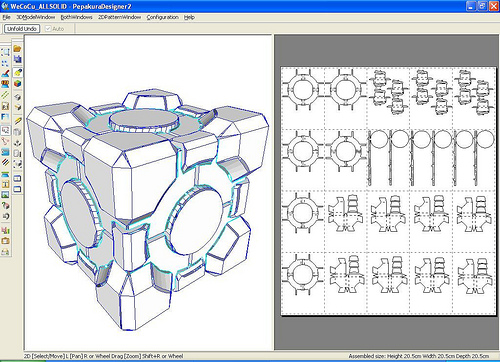Expand the Configuration menu
Image resolution: width=500 pixels, height=362 pixels.
(x=162, y=17)
